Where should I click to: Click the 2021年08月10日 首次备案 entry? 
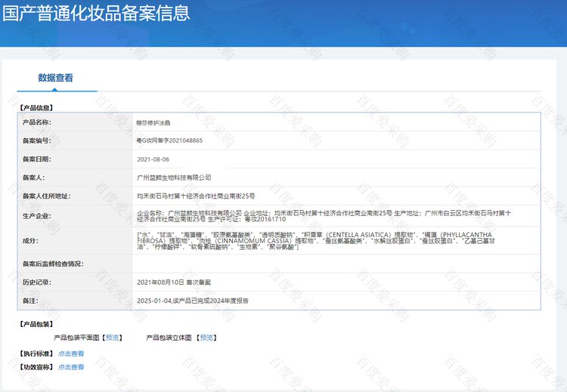[174, 282]
